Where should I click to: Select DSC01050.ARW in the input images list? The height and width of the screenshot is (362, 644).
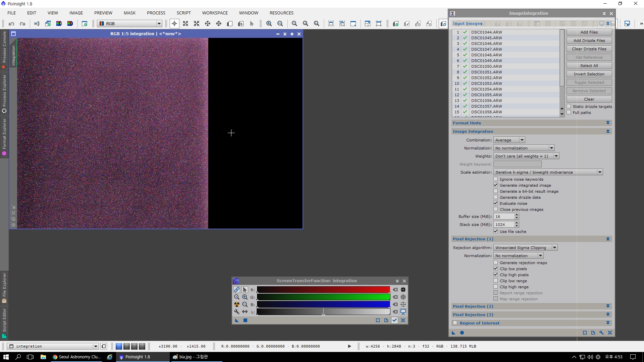pos(506,66)
